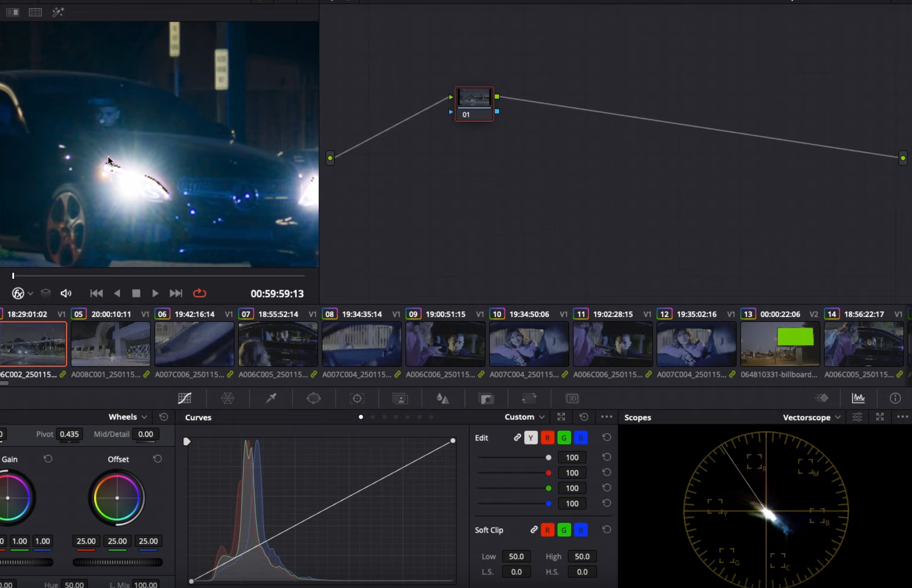Open the Curves palette icon
This screenshot has height=588, width=912.
[185, 398]
